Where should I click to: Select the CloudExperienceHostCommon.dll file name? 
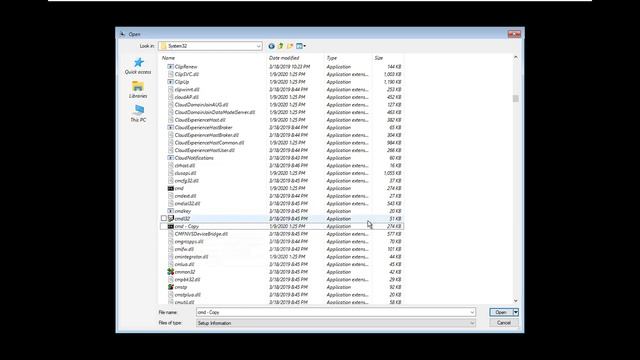tap(209, 143)
